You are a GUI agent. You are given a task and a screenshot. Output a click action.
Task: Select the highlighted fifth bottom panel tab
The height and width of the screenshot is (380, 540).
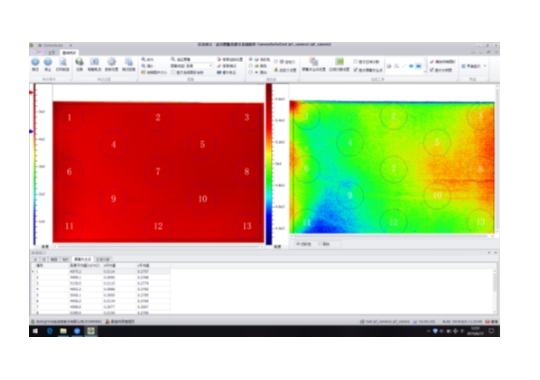83,259
